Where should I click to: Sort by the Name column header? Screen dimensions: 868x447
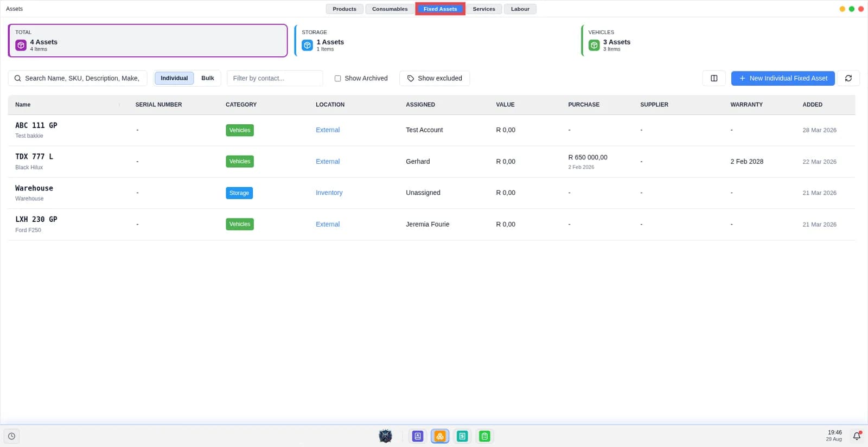[x=23, y=105]
